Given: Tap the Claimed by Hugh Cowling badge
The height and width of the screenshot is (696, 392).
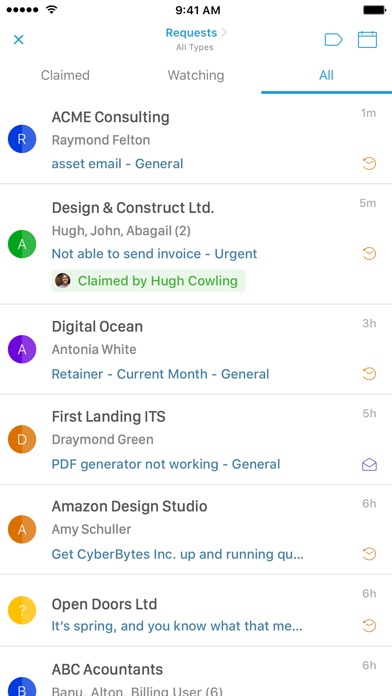Looking at the screenshot, I should 148,281.
